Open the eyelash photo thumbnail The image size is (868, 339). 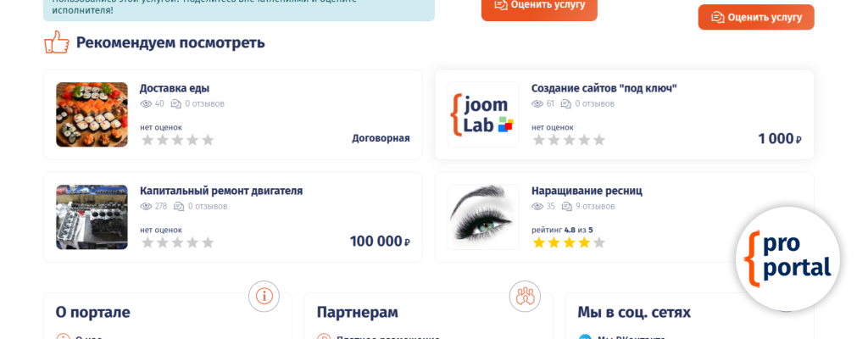pos(483,217)
